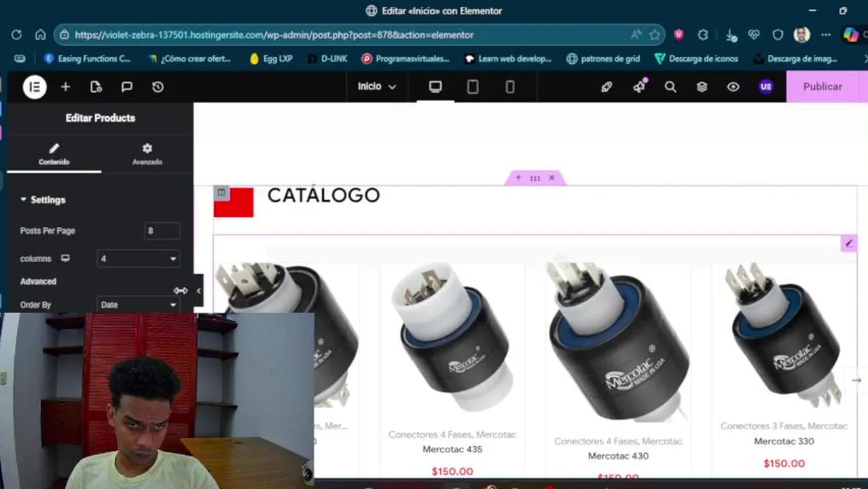This screenshot has height=489, width=868.
Task: Open Conectores 3 Fases, Mercotac category link
Action: (784, 426)
